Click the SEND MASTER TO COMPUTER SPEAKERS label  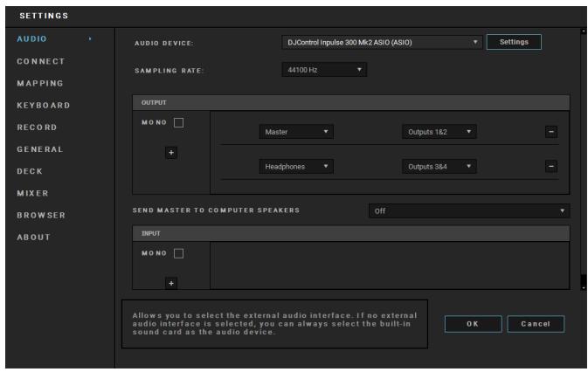click(216, 210)
